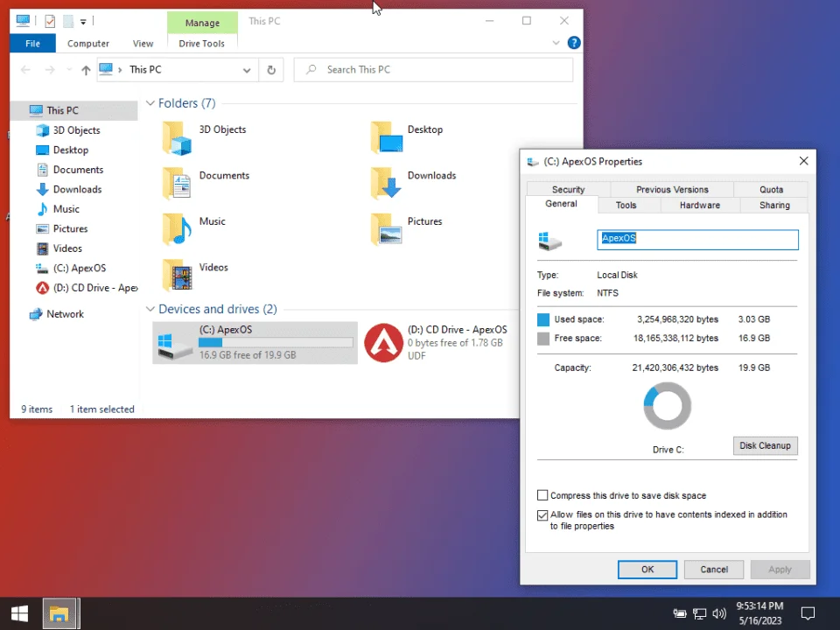Toggle Allow files indexed checkbox
This screenshot has height=630, width=840.
tap(542, 515)
